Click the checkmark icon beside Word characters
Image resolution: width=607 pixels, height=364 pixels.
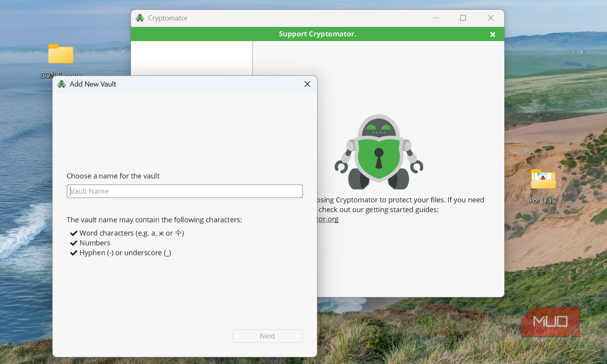(74, 233)
